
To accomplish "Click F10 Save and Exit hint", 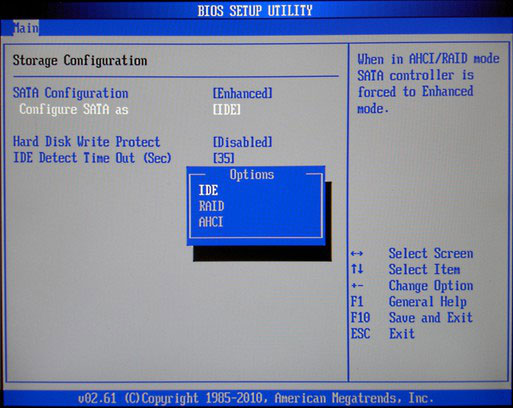I will [412, 317].
